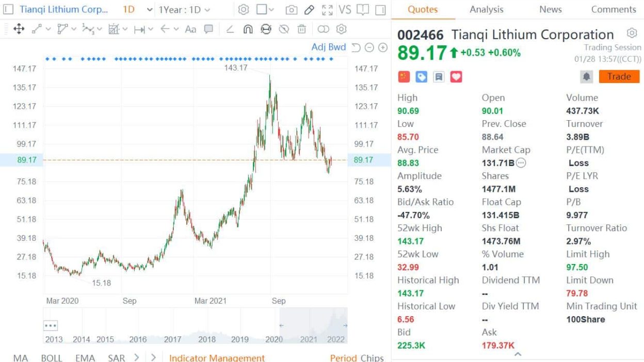Toggle the left sidebar panel icon
Image resolution: width=644 pixels, height=362 pixels.
[8, 10]
